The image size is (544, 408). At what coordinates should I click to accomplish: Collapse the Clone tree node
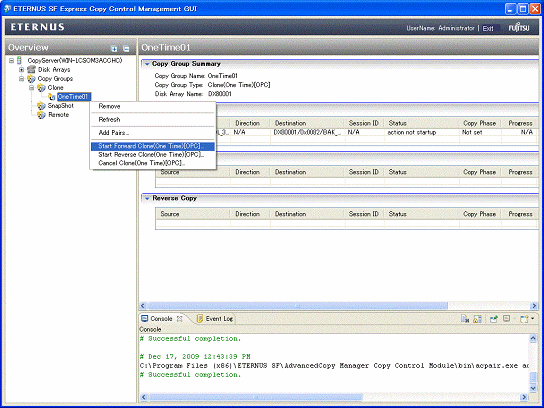[32, 88]
